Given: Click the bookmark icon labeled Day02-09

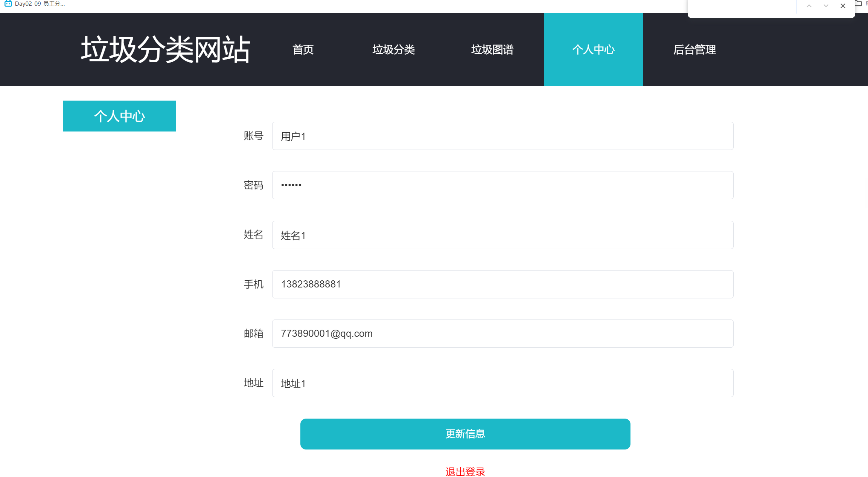Looking at the screenshot, I should pyautogui.click(x=8, y=4).
